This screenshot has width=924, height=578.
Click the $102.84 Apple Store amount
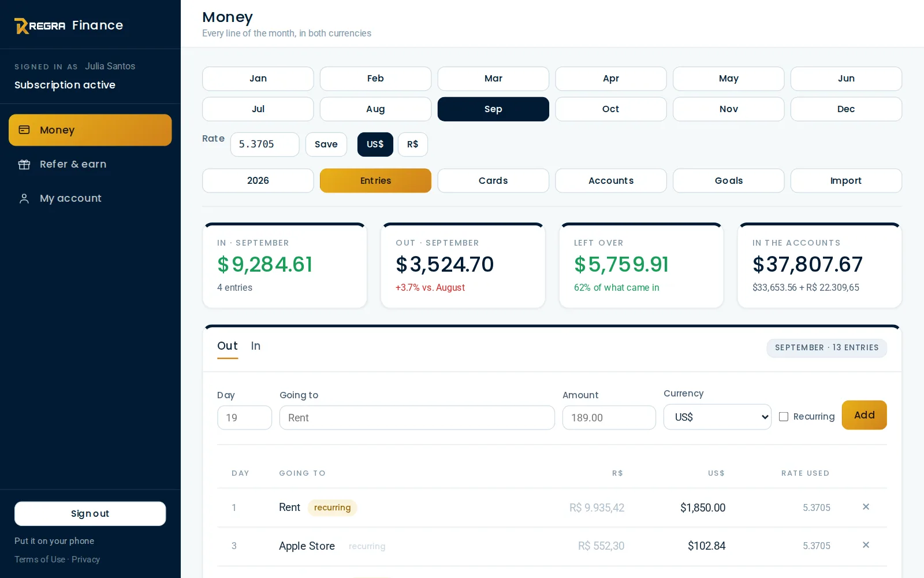pos(706,546)
